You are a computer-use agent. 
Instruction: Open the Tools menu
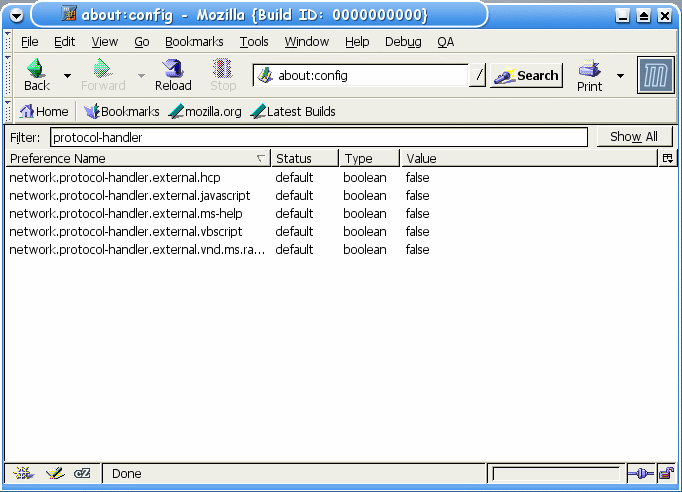coord(254,42)
